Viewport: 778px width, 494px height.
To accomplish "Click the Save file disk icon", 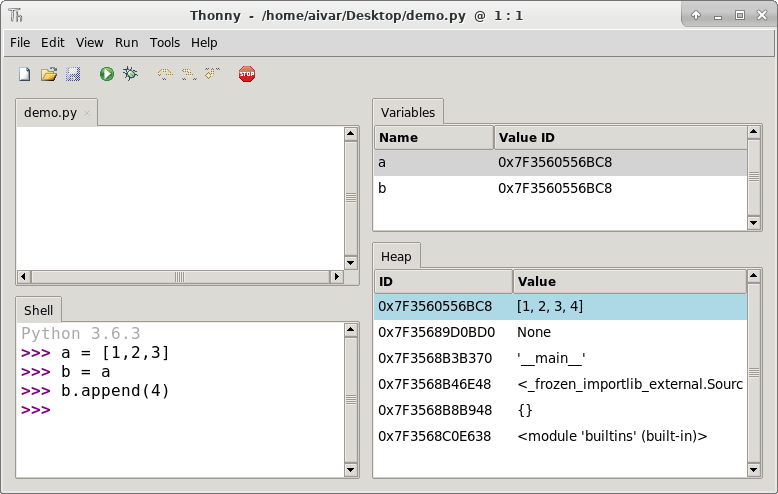I will click(73, 74).
